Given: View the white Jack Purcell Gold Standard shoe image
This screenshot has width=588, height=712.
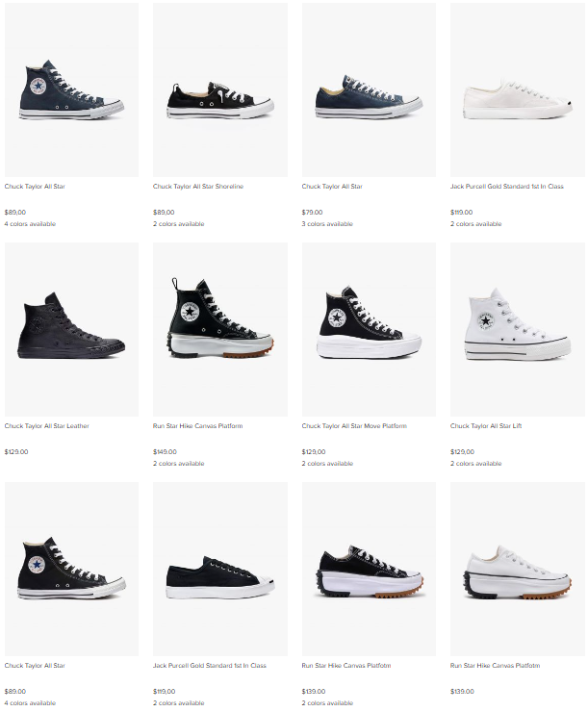Looking at the screenshot, I should coord(518,89).
